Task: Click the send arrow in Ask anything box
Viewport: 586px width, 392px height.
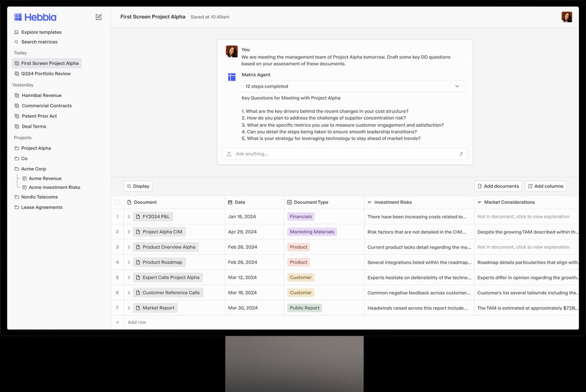Action: (461, 154)
